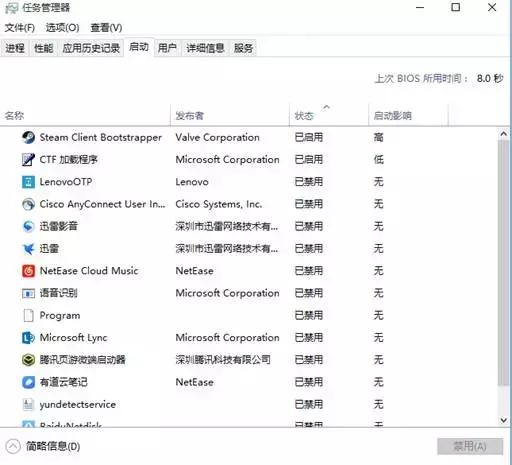The height and width of the screenshot is (465, 512).
Task: Click the 禁用(A) button
Action: [470, 446]
